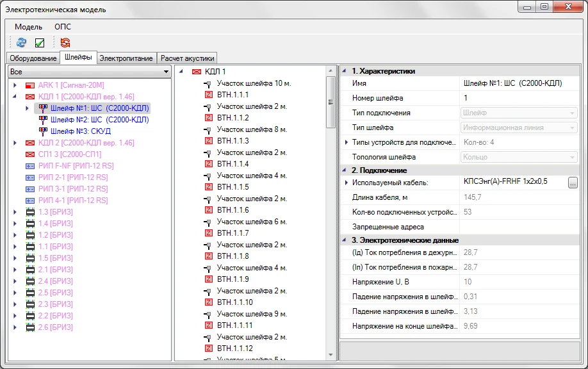Click the Участок шлейфа 10 м. segment icon
This screenshot has height=369, width=588.
[x=208, y=83]
